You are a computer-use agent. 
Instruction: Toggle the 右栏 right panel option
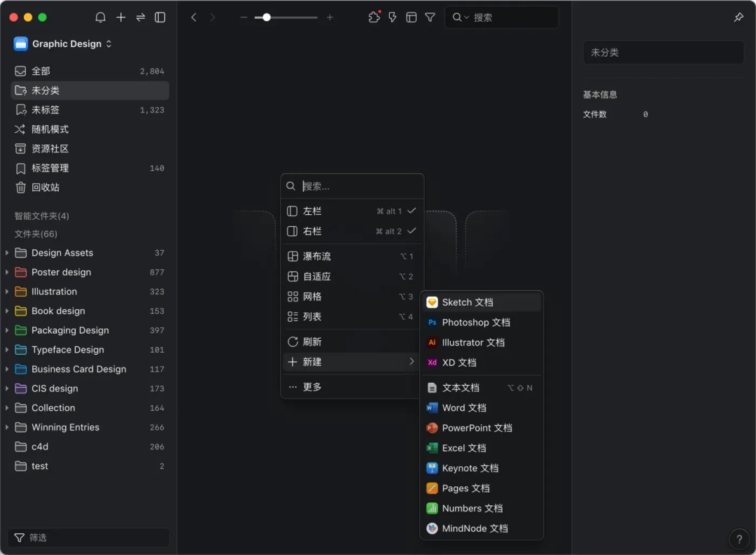351,232
